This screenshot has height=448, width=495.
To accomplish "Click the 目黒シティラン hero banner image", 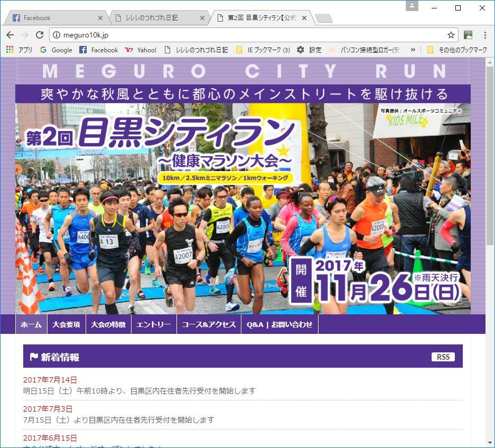I will [x=243, y=208].
